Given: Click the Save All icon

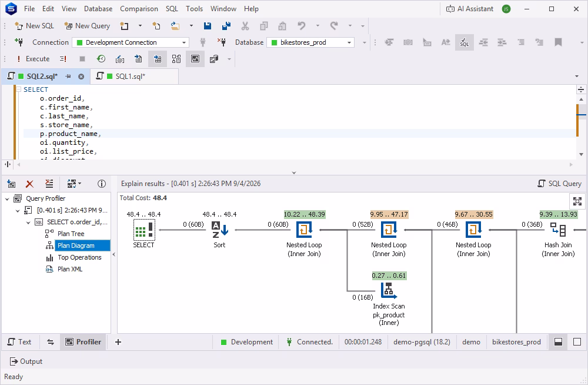Looking at the screenshot, I should pos(226,25).
